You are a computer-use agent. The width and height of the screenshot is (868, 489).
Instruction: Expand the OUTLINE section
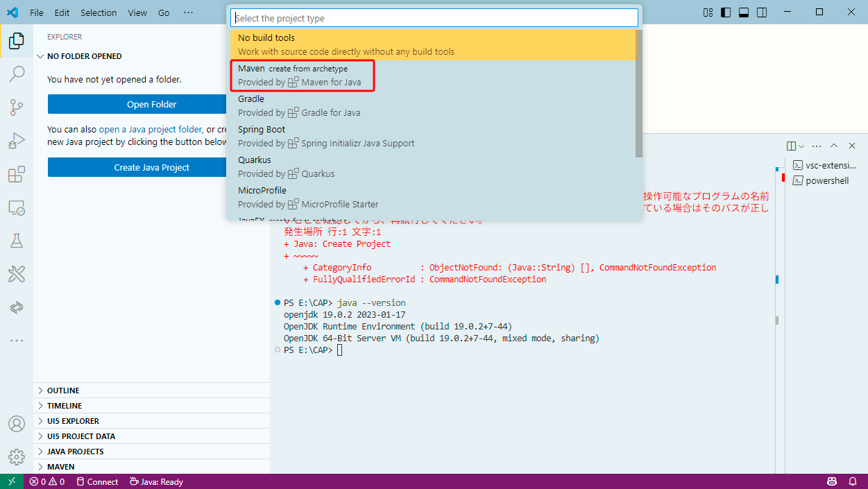(152, 391)
